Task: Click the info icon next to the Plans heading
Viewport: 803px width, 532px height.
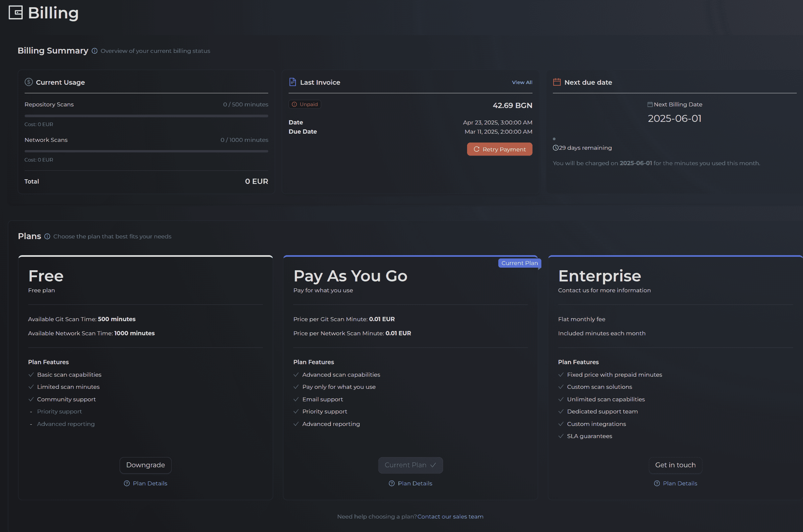Action: [x=47, y=236]
